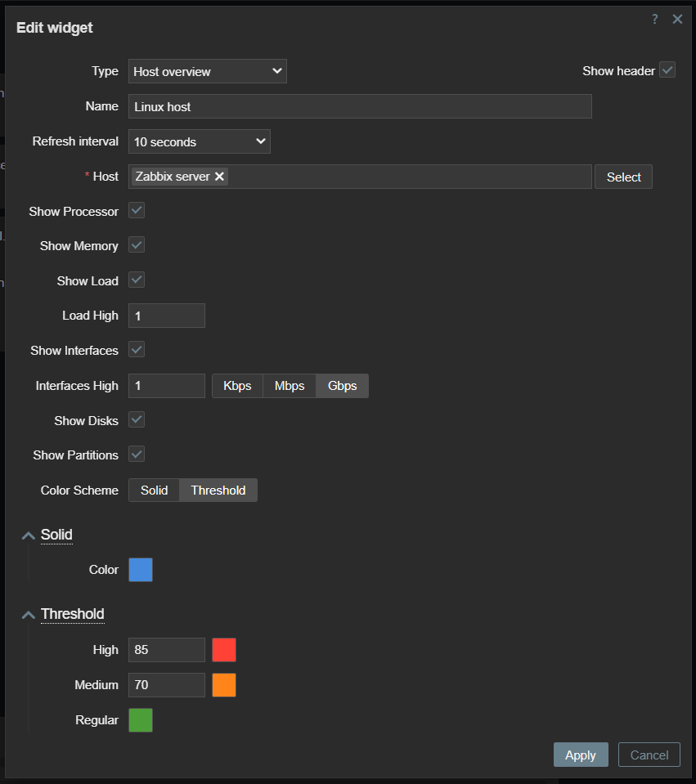Click the help question mark icon
The height and width of the screenshot is (784, 696).
654,20
